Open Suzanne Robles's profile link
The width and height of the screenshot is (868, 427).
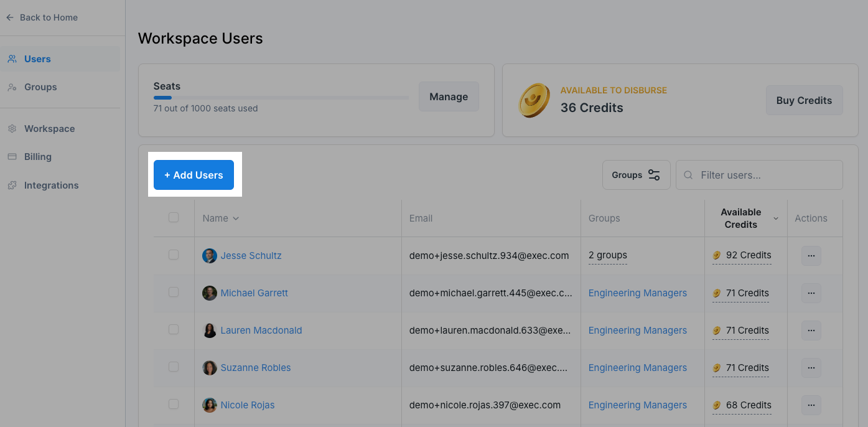[256, 368]
